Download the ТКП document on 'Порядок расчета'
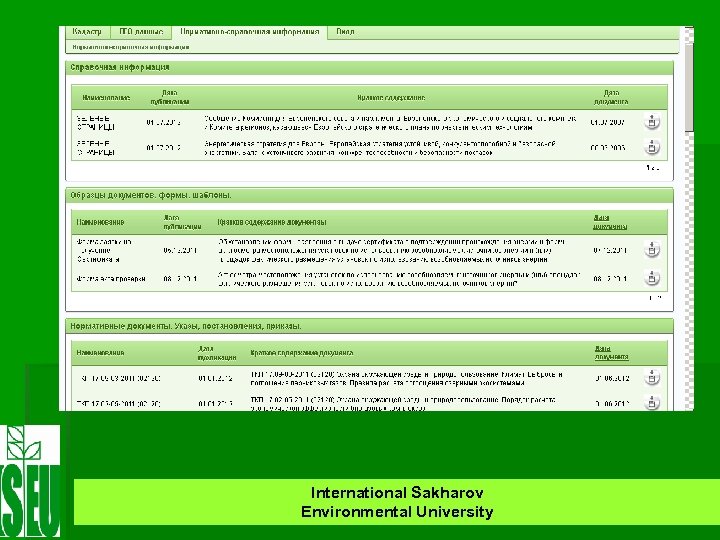 (x=652, y=403)
